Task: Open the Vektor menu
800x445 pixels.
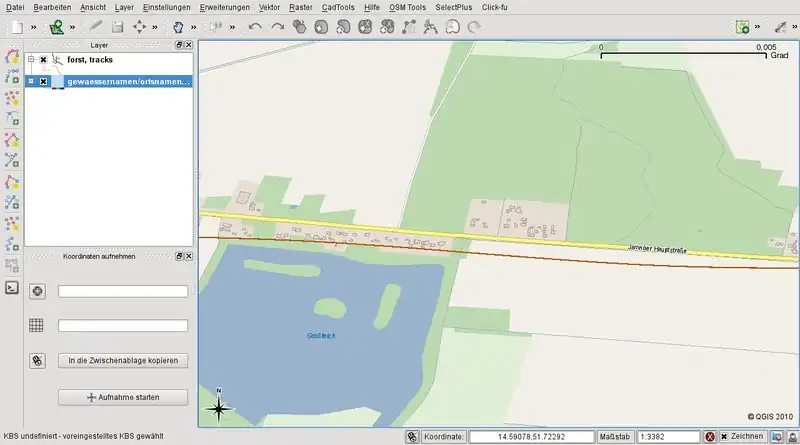Action: [x=269, y=7]
